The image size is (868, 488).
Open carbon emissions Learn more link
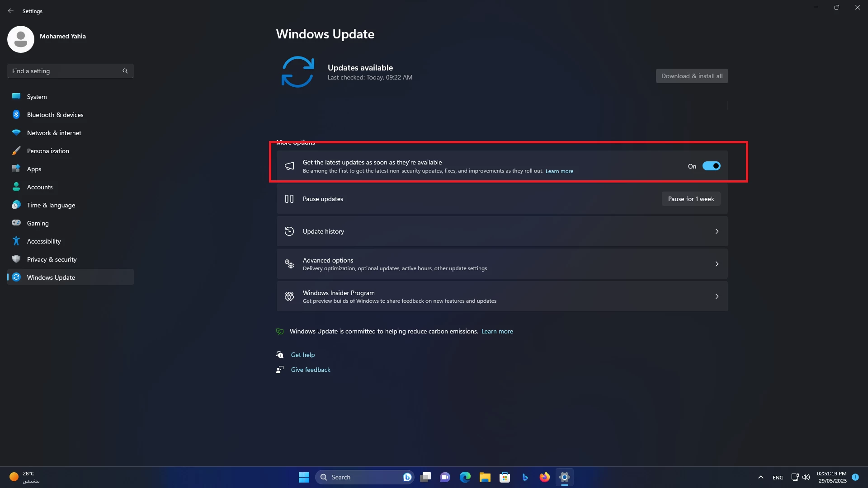[497, 331]
